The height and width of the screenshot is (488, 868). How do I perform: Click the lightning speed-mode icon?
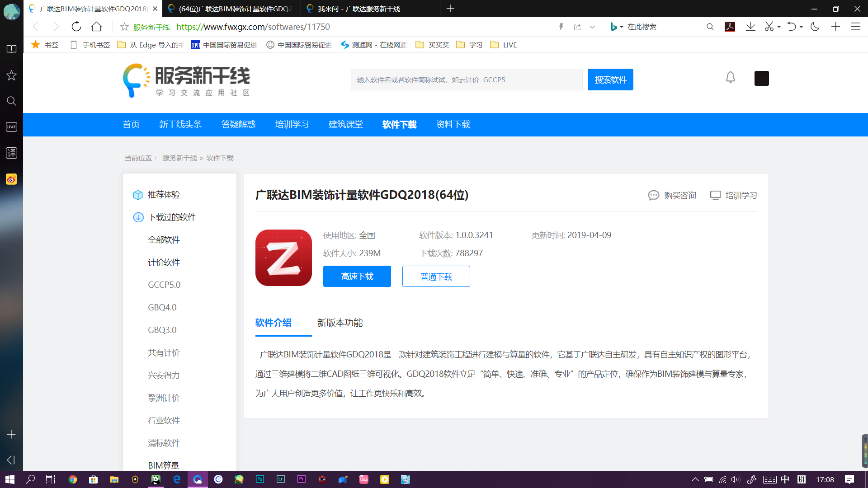(x=561, y=27)
